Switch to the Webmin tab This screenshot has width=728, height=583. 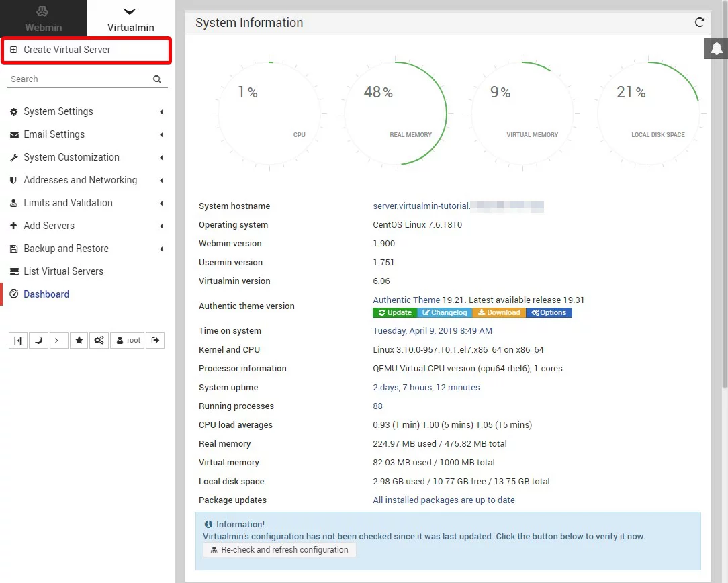pyautogui.click(x=43, y=19)
